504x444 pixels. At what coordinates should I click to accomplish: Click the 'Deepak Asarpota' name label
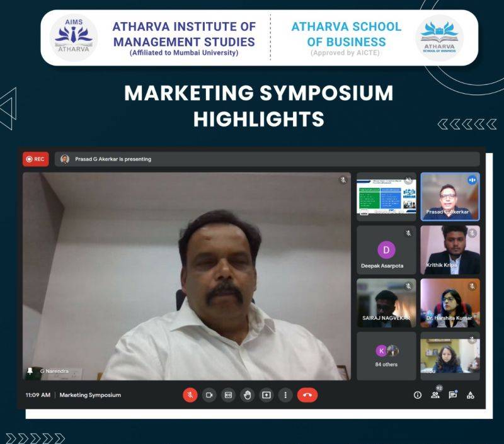pyautogui.click(x=382, y=266)
